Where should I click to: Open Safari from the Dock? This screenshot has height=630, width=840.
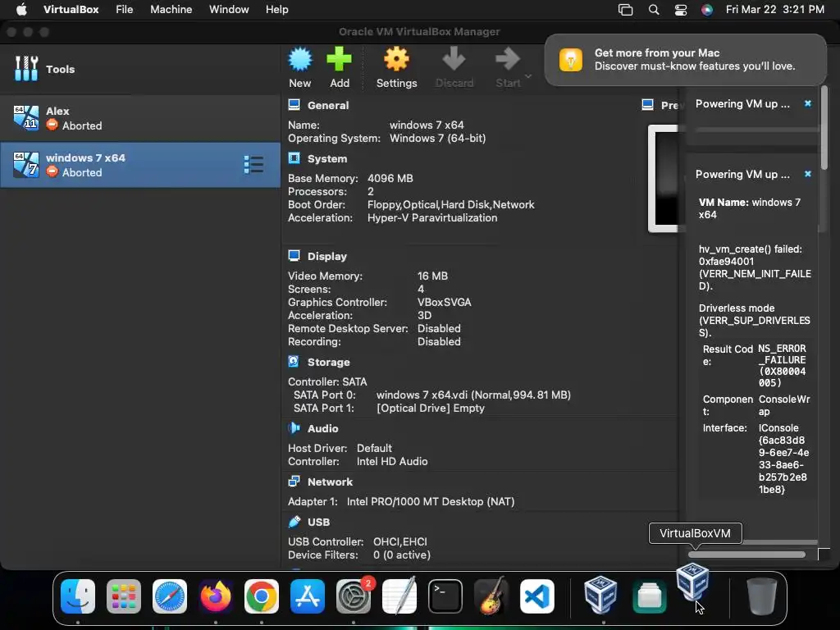coord(170,596)
